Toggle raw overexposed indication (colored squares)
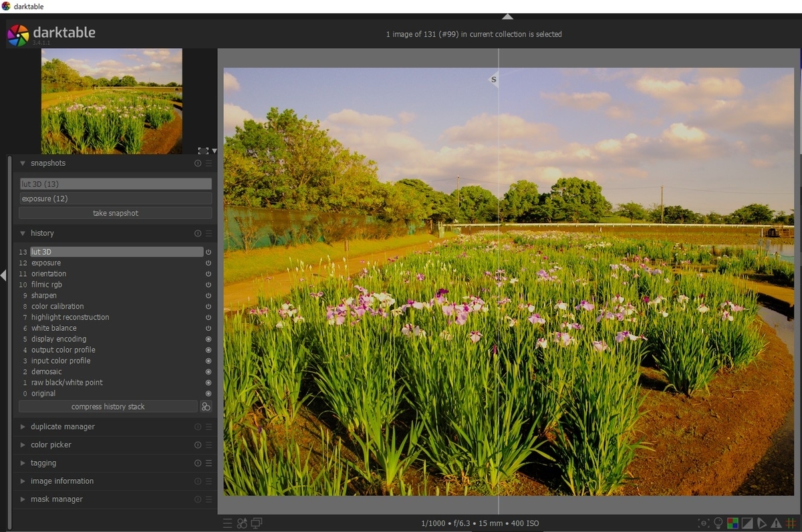The image size is (802, 532). point(733,523)
